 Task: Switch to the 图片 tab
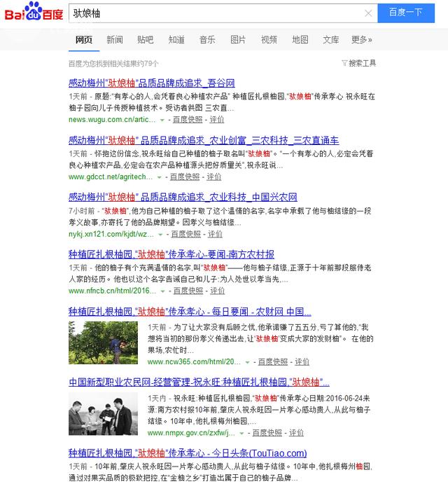pyautogui.click(x=238, y=40)
